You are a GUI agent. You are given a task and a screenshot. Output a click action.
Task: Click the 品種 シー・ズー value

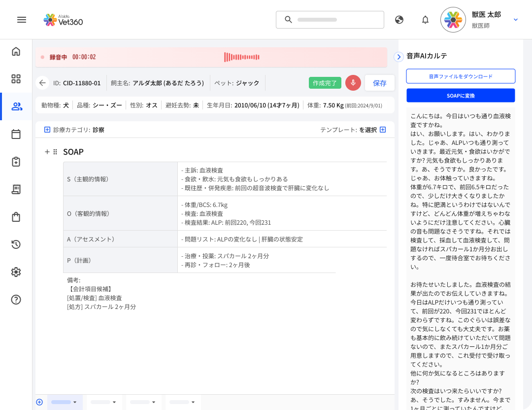(x=107, y=105)
